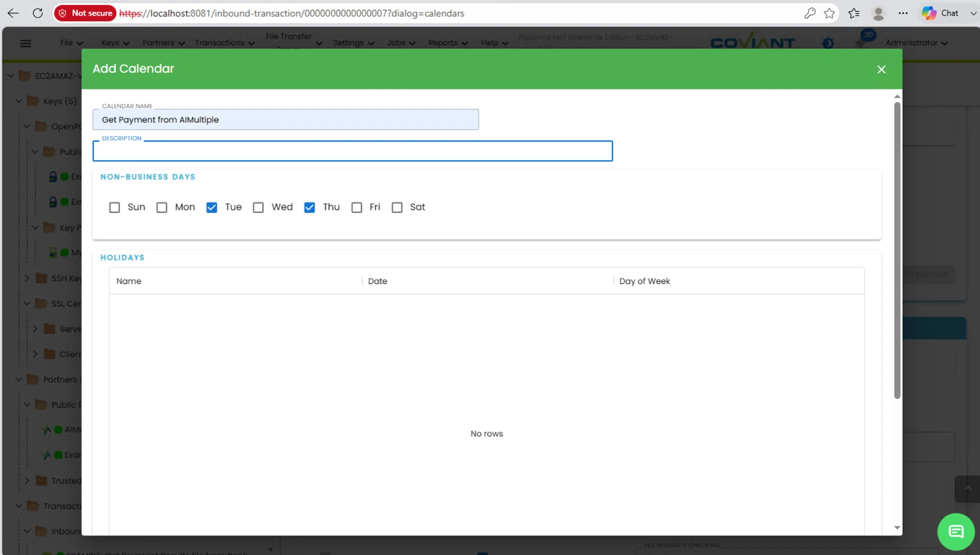Open the Settings menu
Viewport: 980px width, 555px height.
click(x=353, y=43)
